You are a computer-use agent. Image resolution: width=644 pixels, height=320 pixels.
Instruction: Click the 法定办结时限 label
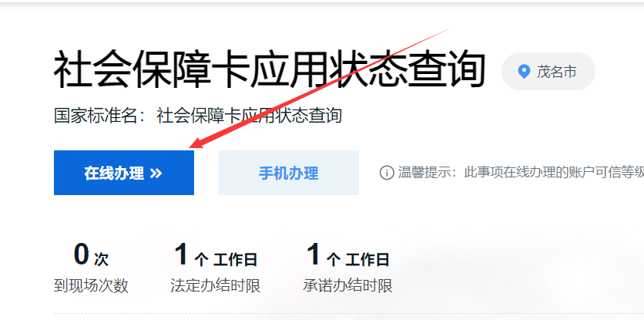click(216, 285)
